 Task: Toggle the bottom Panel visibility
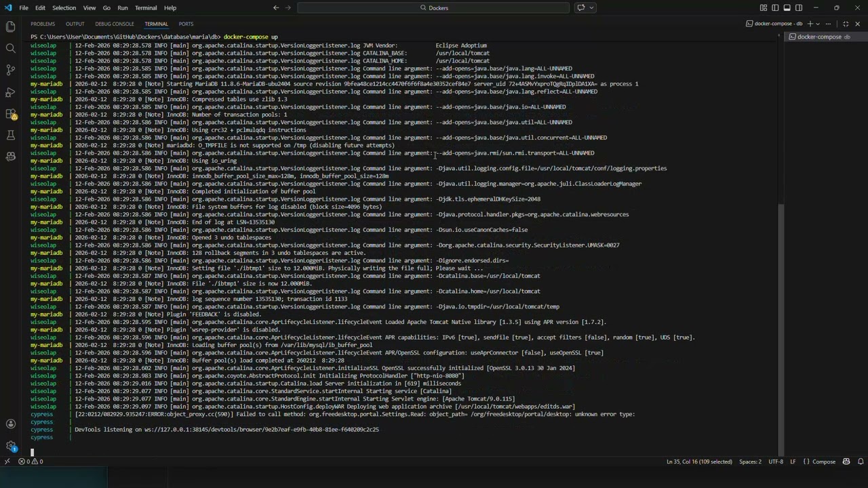coord(787,7)
